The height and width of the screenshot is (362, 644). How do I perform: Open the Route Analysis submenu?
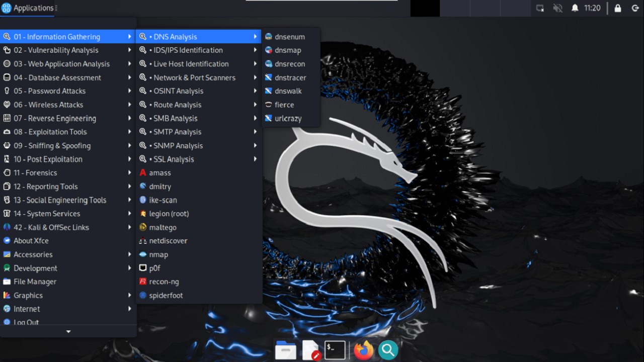tap(199, 105)
